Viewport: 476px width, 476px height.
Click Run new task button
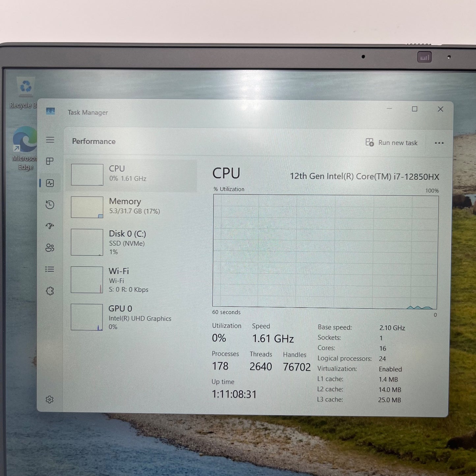click(x=392, y=143)
